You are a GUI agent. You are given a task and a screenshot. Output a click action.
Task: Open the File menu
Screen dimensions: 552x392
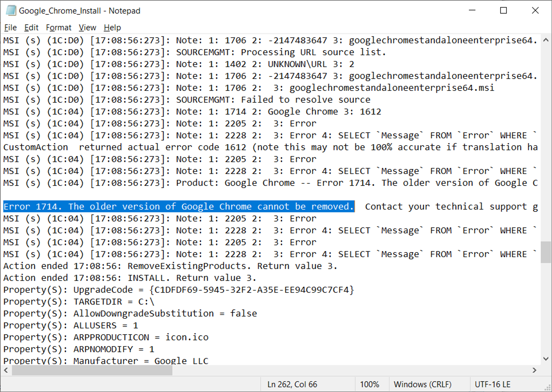pos(10,28)
